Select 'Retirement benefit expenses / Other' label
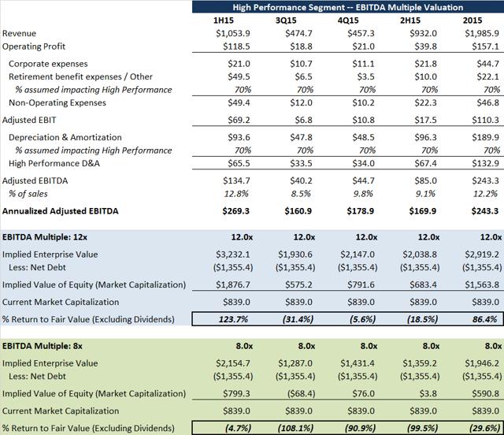 pyautogui.click(x=80, y=77)
